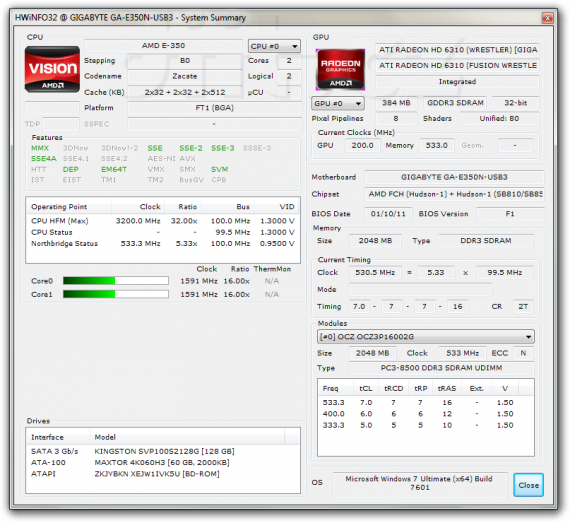Select the 333.3 frequency timing row
Viewport: 570px width, 523px height.
425,425
